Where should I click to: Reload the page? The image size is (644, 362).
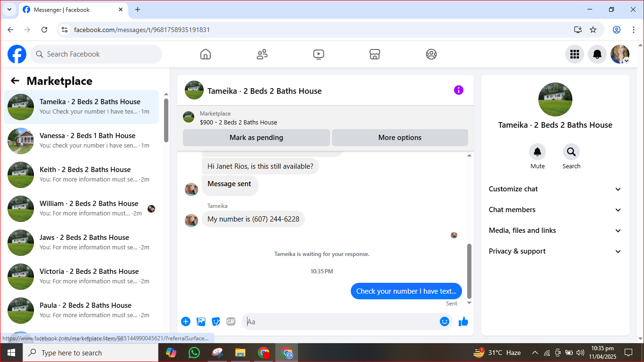(44, 30)
